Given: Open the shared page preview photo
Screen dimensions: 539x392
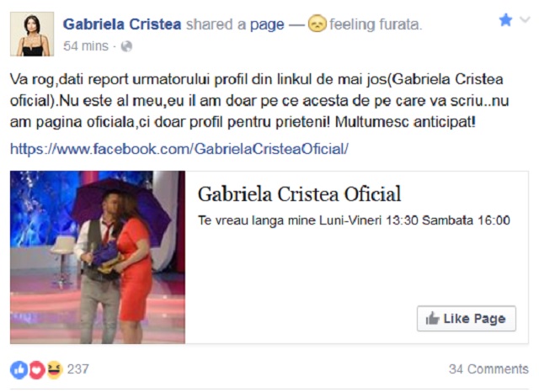Looking at the screenshot, I should tap(98, 257).
